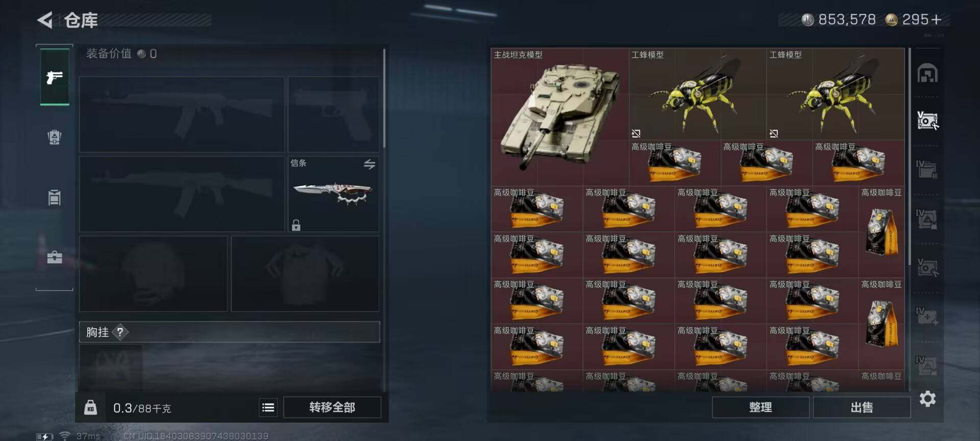Click the weight lock KG icon
The image size is (980, 441).
pyautogui.click(x=90, y=407)
